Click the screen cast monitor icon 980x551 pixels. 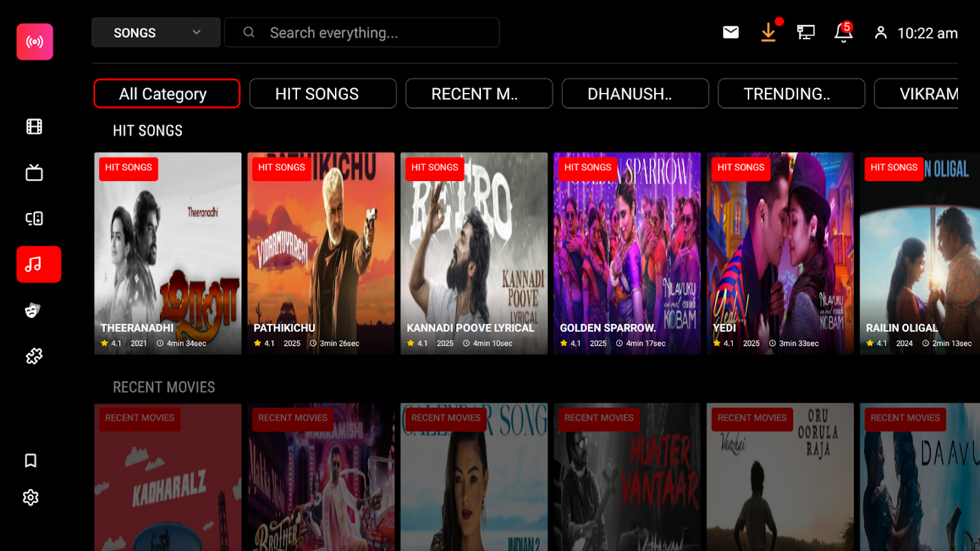(806, 32)
